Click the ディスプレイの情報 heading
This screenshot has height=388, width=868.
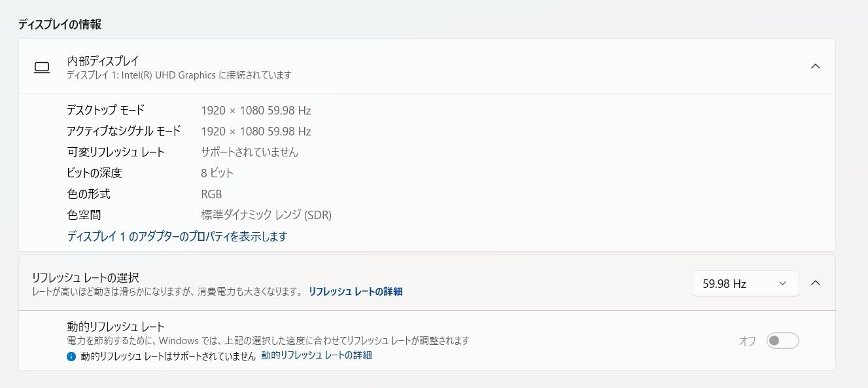coord(60,24)
